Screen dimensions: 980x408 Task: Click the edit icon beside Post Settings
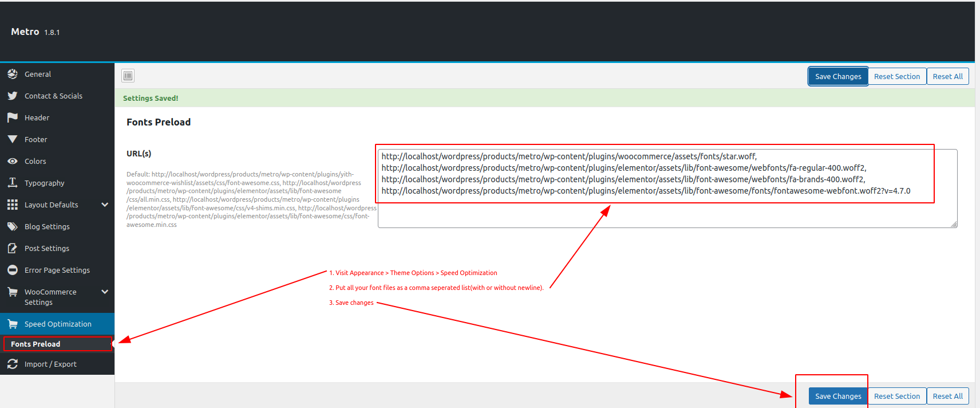[13, 248]
